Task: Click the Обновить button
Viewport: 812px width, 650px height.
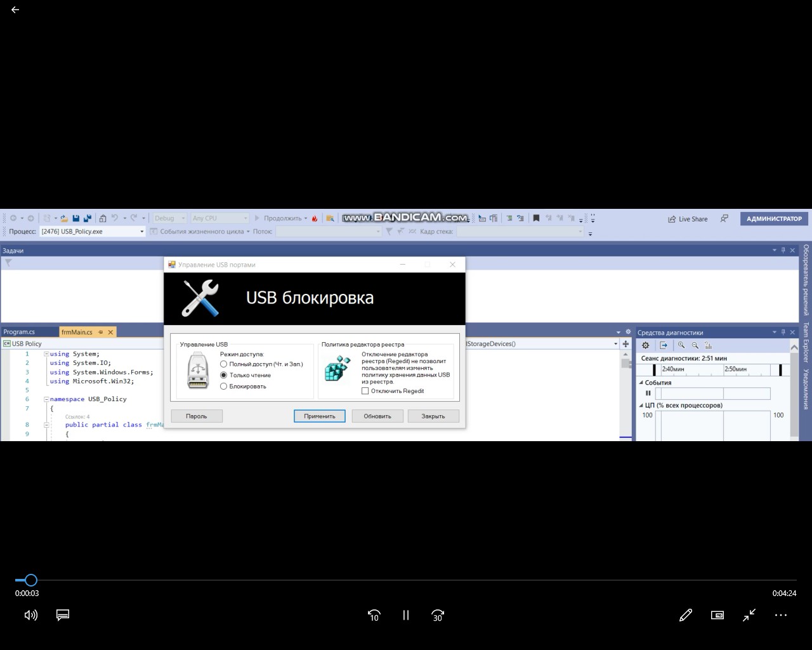Action: tap(377, 416)
